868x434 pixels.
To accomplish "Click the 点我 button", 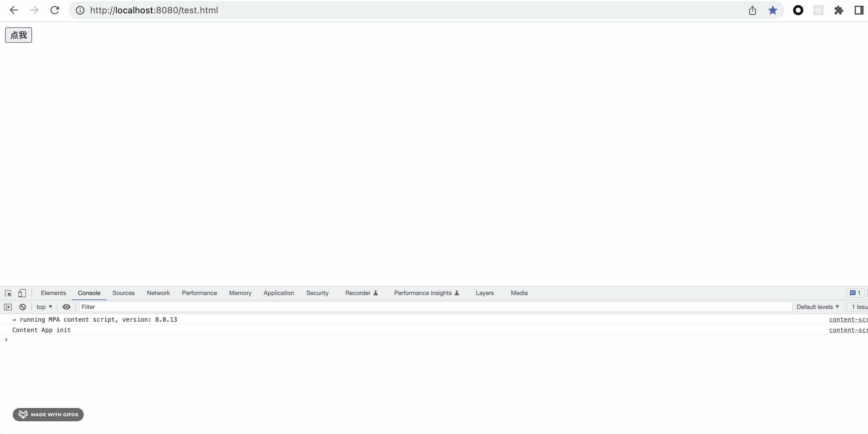I will (x=18, y=35).
